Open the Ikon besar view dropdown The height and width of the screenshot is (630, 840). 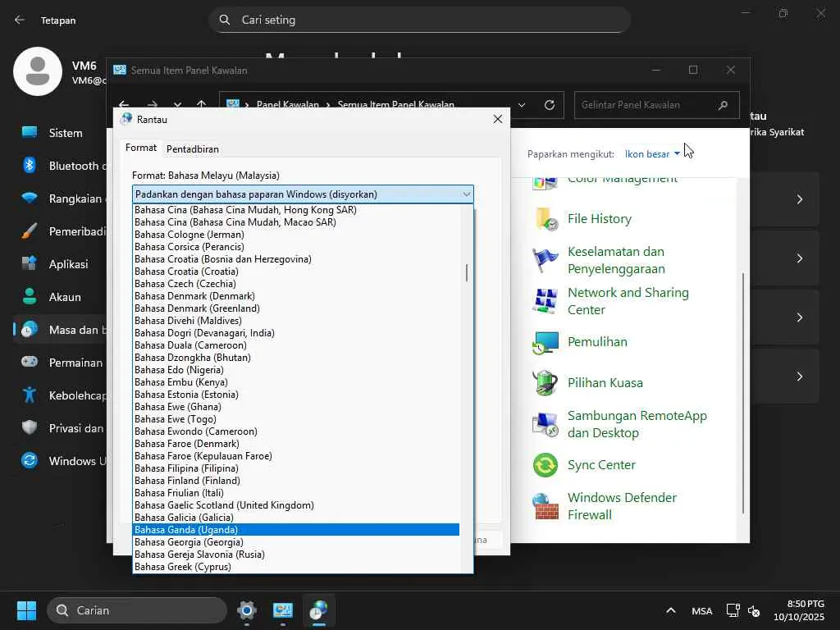coord(652,153)
